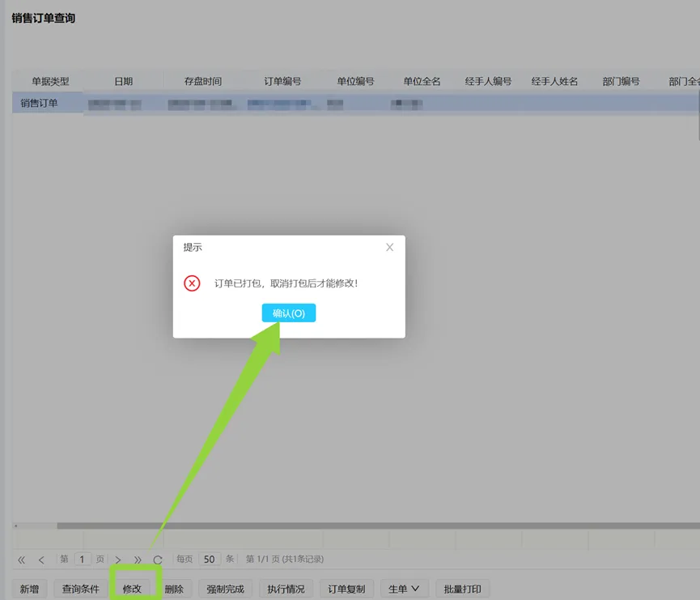Go to next page arrow

point(118,560)
